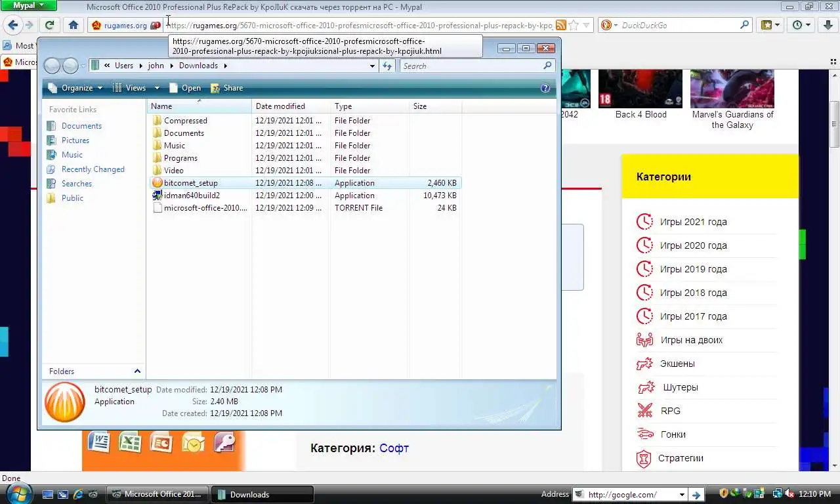Image resolution: width=840 pixels, height=504 pixels.
Task: Click Игры 2020 года category link
Action: (x=693, y=245)
